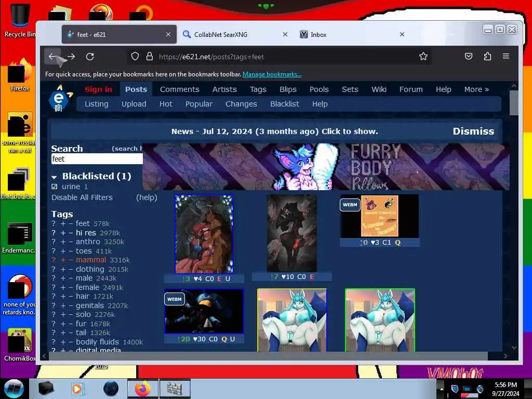Open the Firefox hamburger application menu

click(506, 56)
